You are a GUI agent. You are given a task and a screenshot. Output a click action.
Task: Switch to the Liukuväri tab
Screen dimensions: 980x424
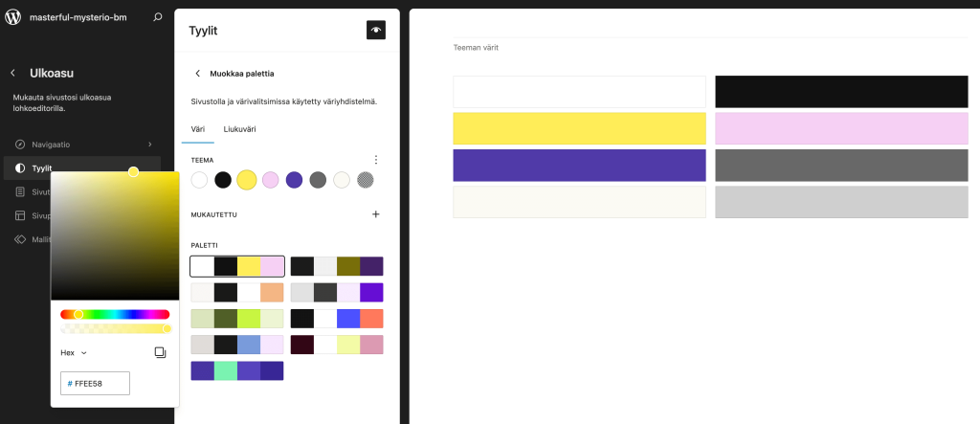pos(239,129)
